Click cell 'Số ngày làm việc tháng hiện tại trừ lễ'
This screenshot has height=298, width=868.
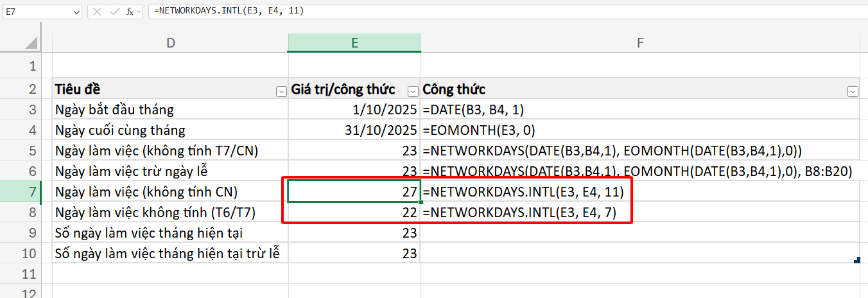tap(170, 253)
